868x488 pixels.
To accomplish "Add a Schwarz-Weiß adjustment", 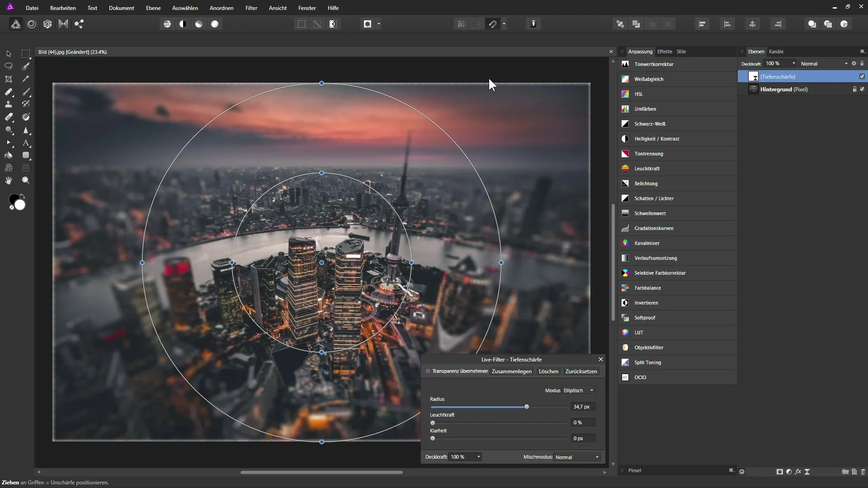I will (x=677, y=124).
